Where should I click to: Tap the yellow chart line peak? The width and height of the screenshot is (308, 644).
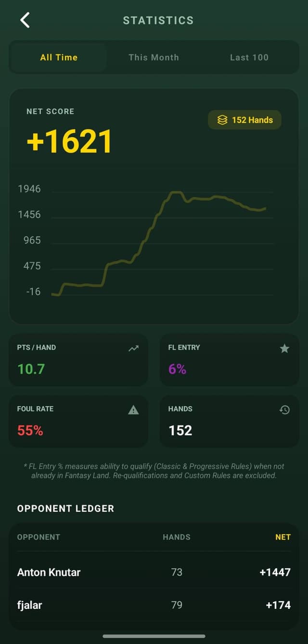point(176,192)
